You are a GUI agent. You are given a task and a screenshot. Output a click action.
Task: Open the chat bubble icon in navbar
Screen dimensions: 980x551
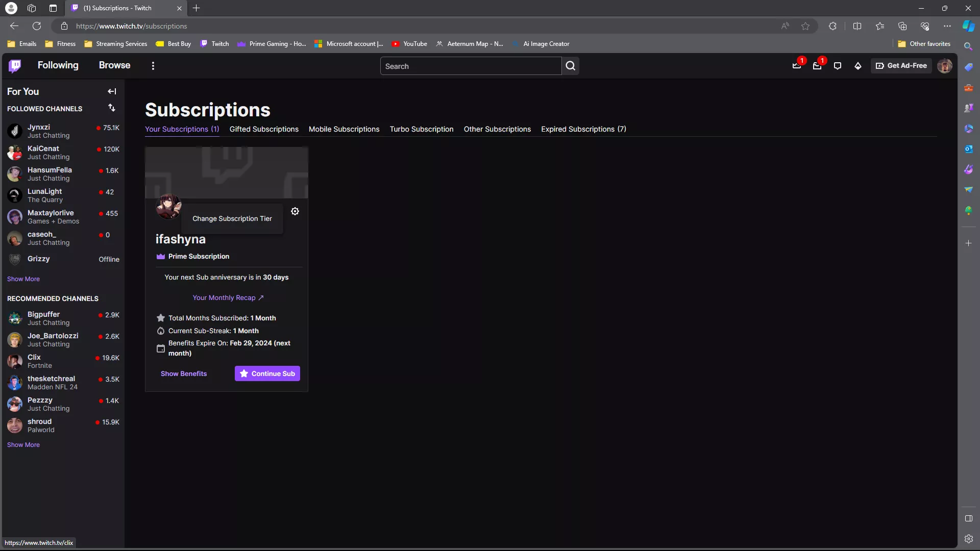[x=838, y=66]
